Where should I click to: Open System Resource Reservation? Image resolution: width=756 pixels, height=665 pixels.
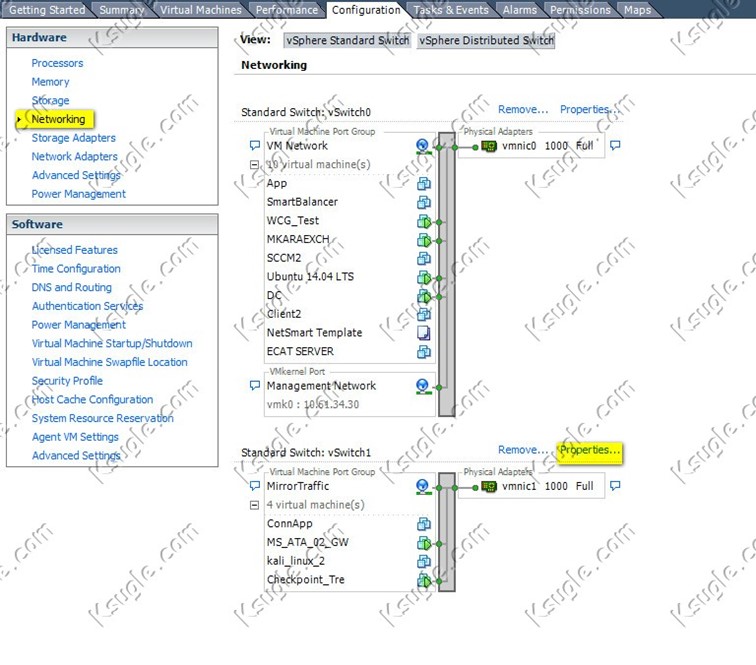pyautogui.click(x=102, y=418)
